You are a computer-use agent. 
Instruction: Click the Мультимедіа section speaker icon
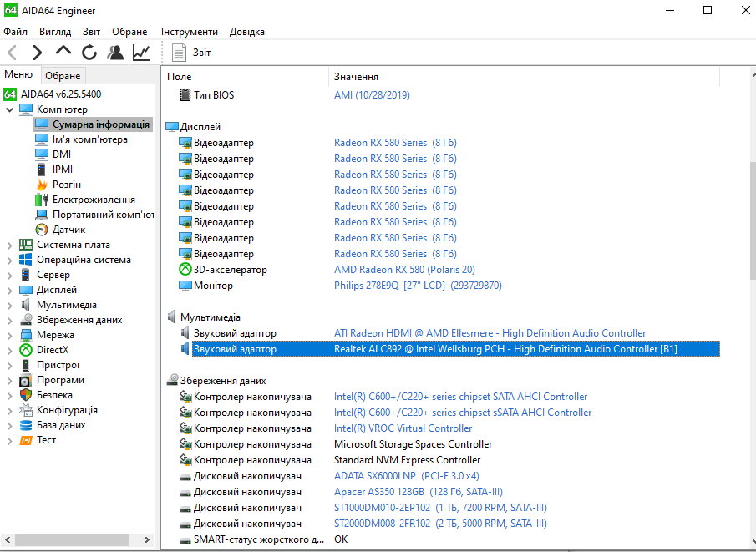coord(171,317)
